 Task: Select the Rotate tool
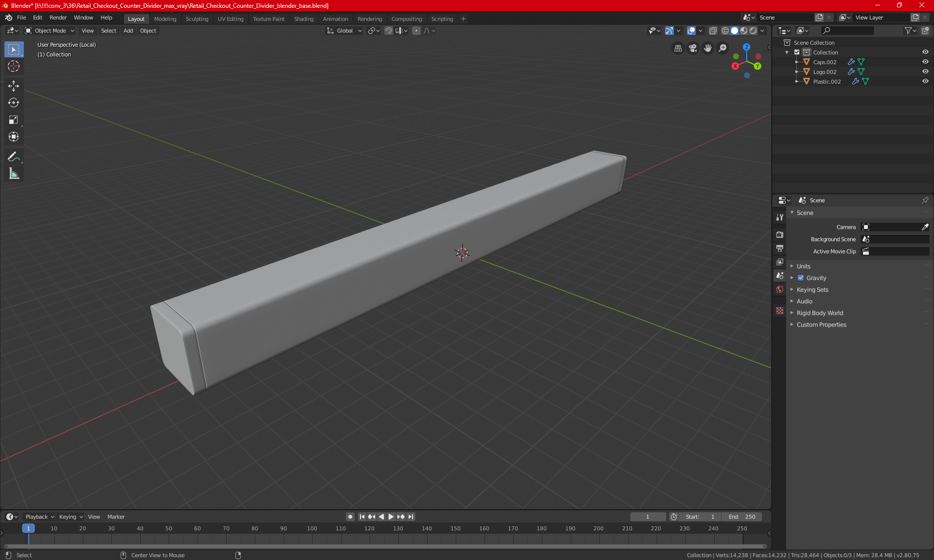14,103
